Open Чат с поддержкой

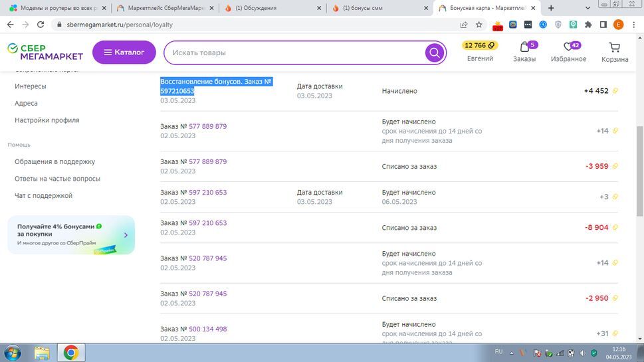point(44,196)
